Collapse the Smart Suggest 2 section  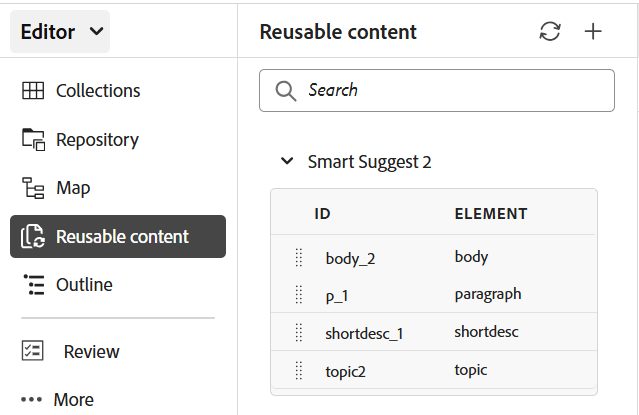click(287, 161)
